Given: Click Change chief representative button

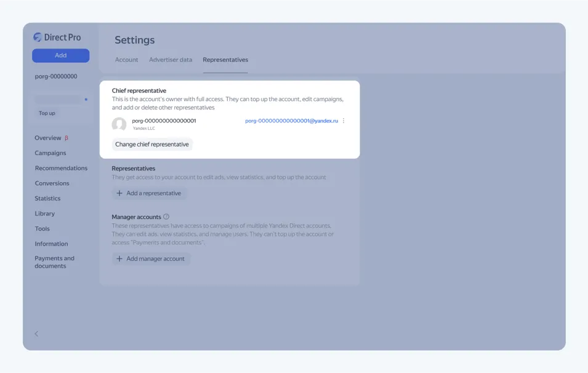Looking at the screenshot, I should pyautogui.click(x=152, y=144).
